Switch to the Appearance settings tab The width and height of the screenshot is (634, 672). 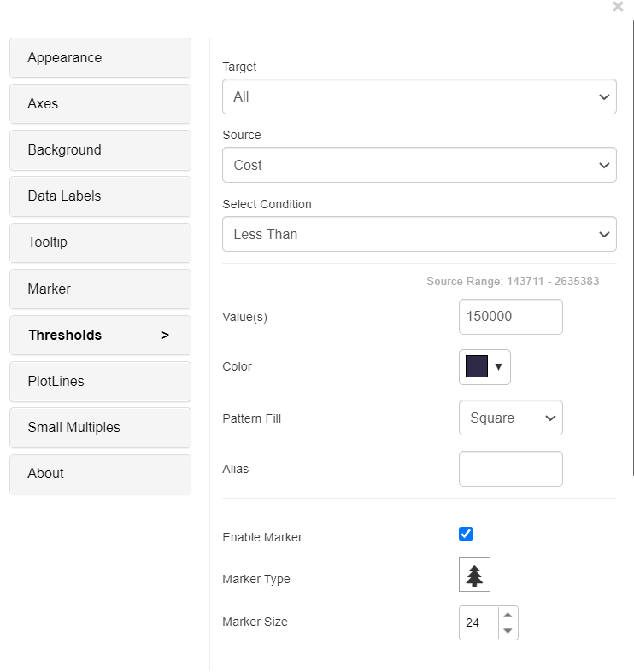(100, 58)
